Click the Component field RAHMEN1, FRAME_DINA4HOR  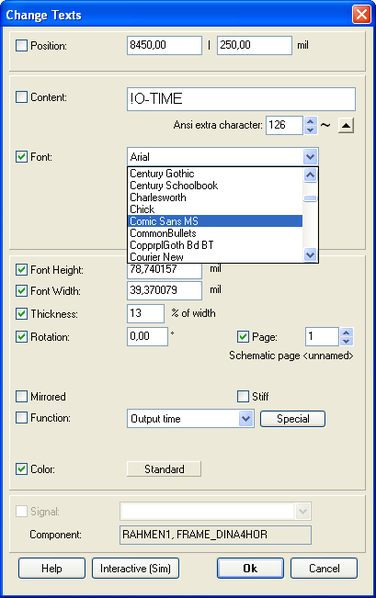coord(215,535)
